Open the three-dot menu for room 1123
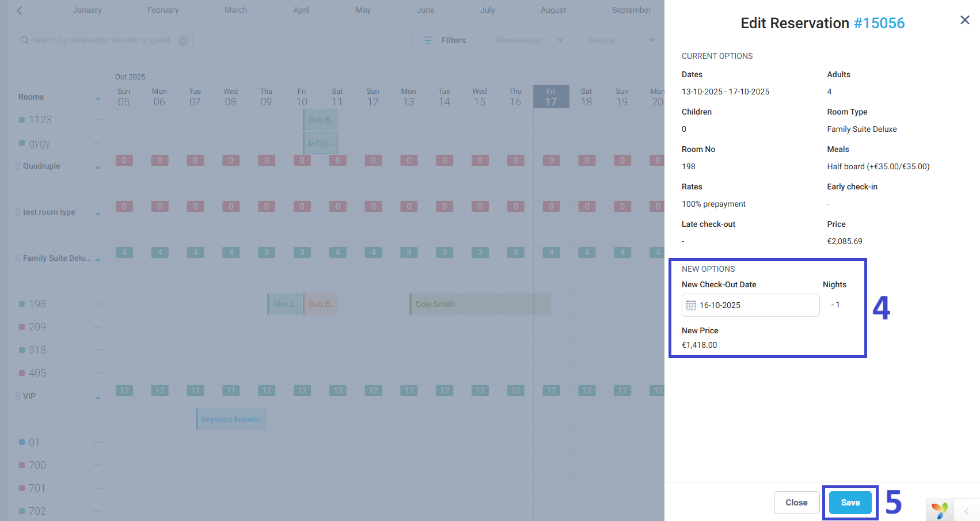980x521 pixels. [97, 120]
